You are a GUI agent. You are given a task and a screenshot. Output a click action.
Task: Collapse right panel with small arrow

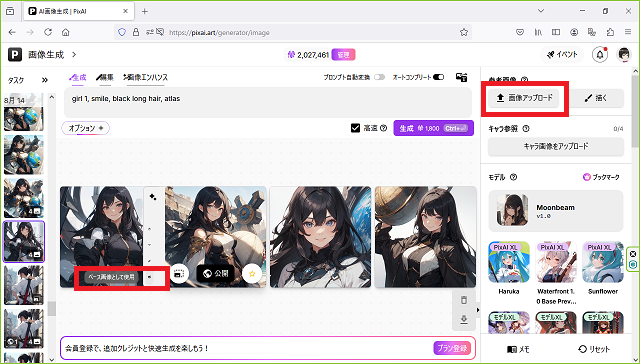478,310
